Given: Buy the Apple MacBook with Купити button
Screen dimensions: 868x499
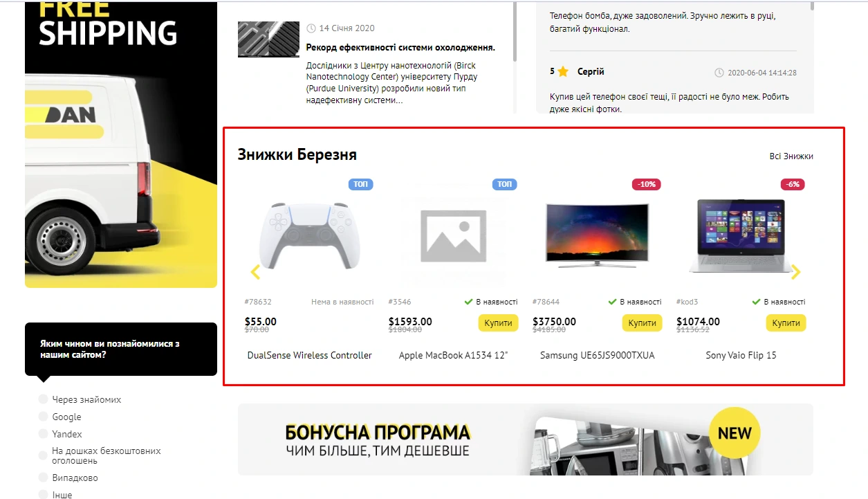Looking at the screenshot, I should tap(498, 323).
